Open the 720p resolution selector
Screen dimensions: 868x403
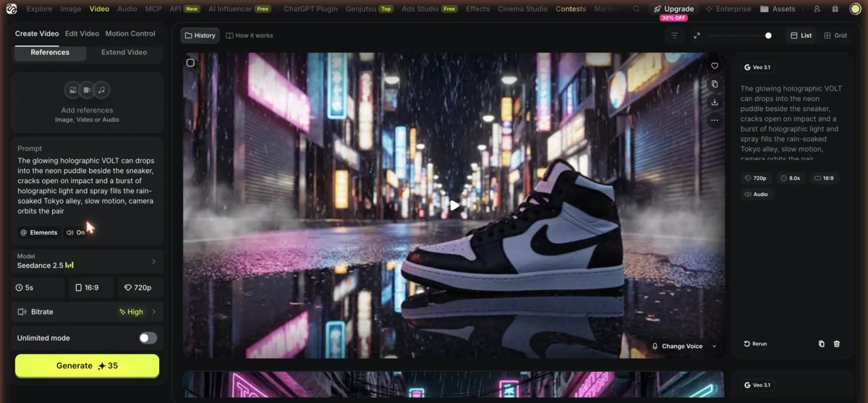pyautogui.click(x=140, y=287)
